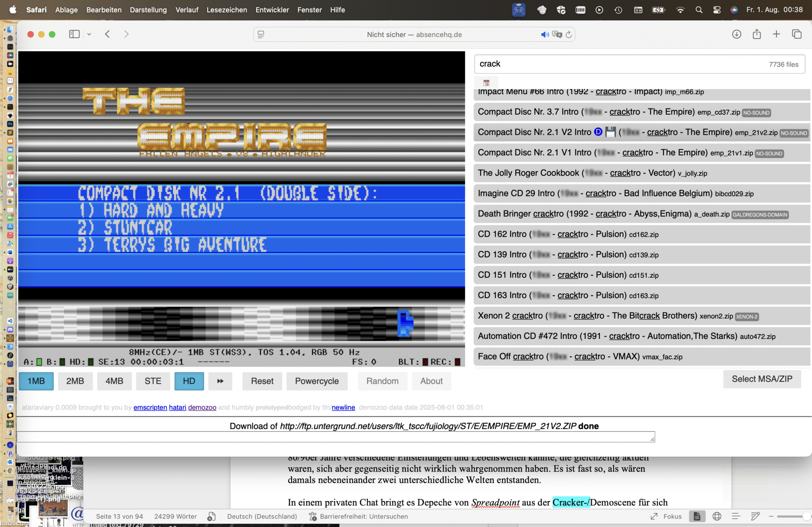Click the page reload icon in the address bar
Viewport: 812px width, 527px height.
tap(569, 34)
